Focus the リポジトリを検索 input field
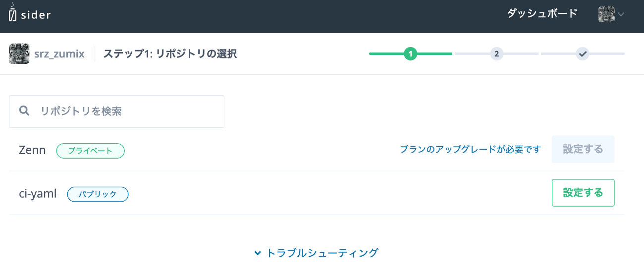 point(117,112)
